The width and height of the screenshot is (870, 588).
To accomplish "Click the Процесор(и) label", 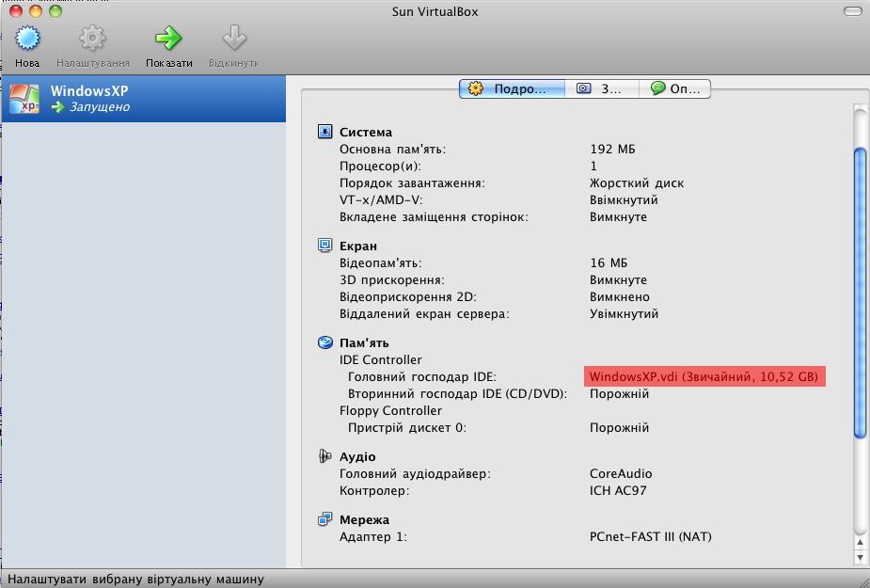I will click(380, 167).
